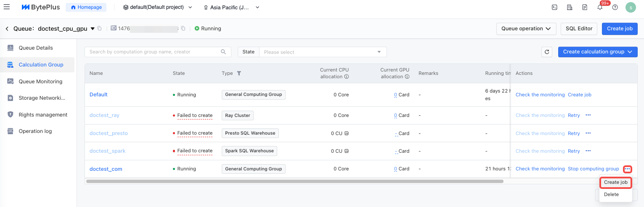Choose Delete in the context menu
The image size is (644, 207).
coord(611,194)
